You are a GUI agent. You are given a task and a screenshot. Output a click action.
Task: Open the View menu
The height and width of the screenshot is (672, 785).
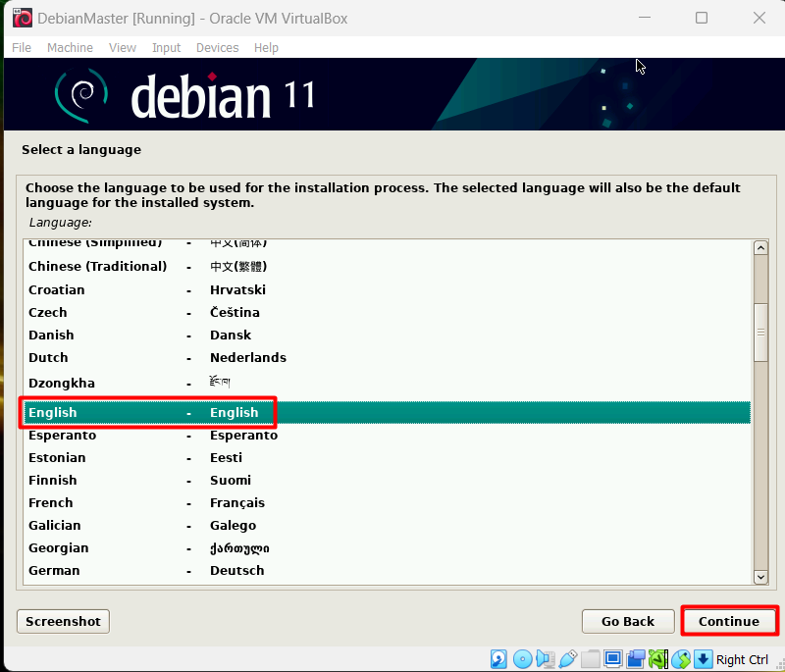point(123,47)
